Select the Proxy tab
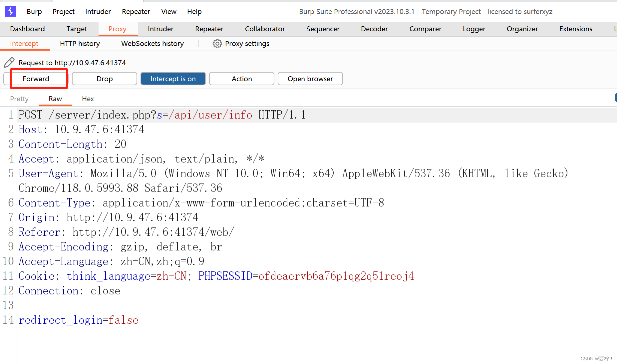This screenshot has height=364, width=617. (x=118, y=29)
